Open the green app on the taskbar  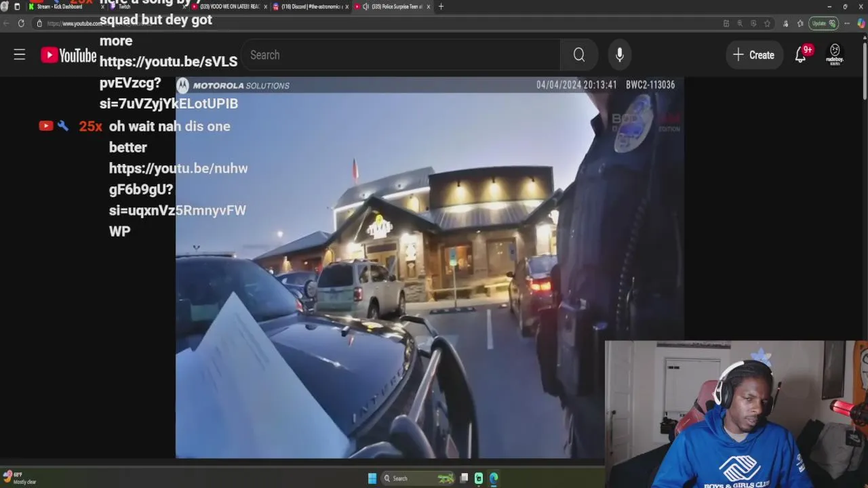479,479
